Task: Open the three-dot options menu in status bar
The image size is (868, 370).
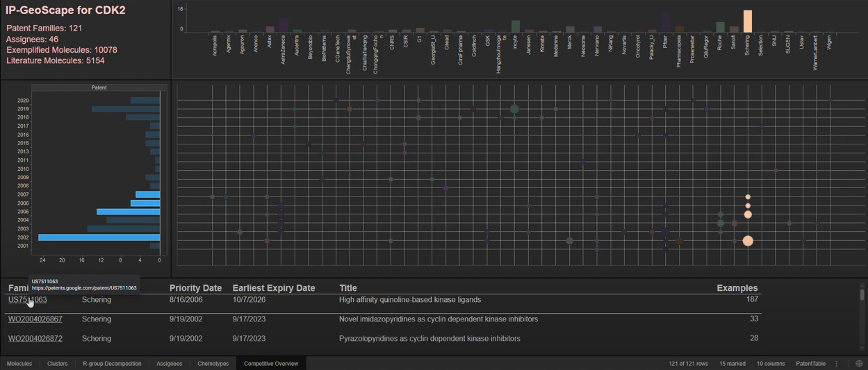Action: point(837,364)
